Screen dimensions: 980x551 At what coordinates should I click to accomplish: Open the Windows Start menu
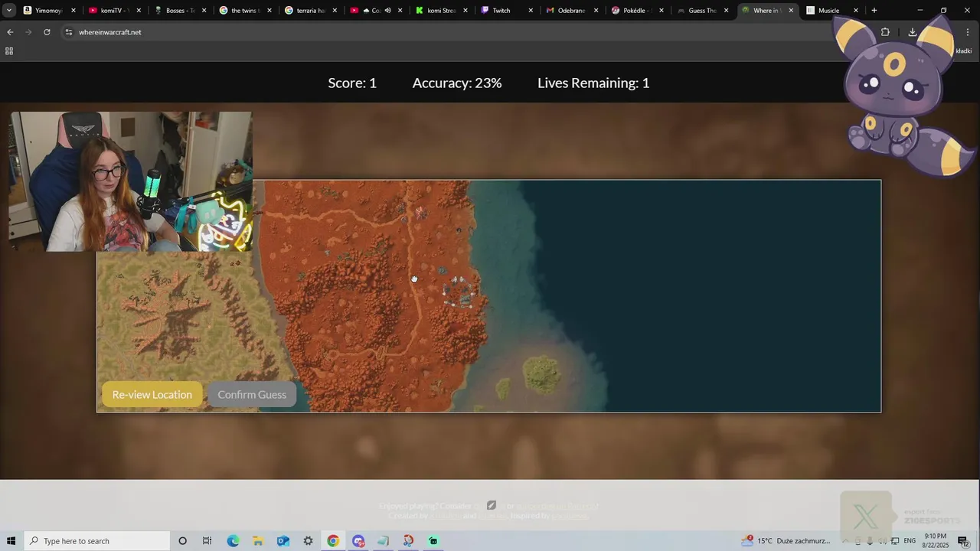pos(11,541)
